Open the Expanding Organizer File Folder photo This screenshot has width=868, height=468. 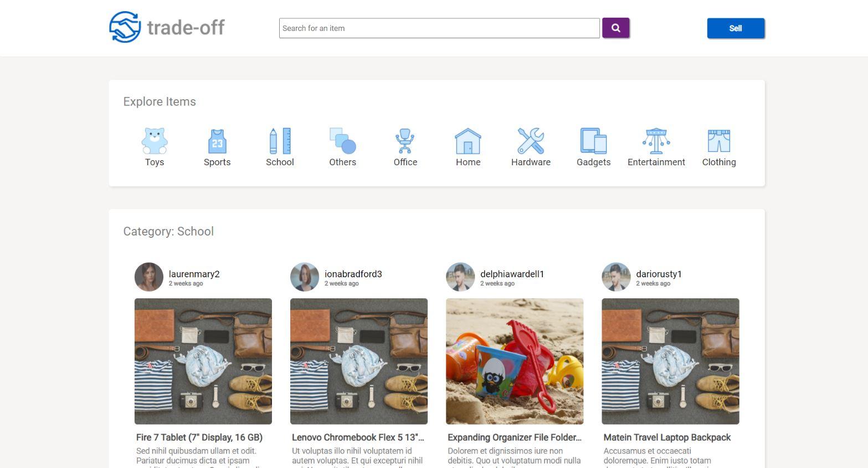[514, 361]
